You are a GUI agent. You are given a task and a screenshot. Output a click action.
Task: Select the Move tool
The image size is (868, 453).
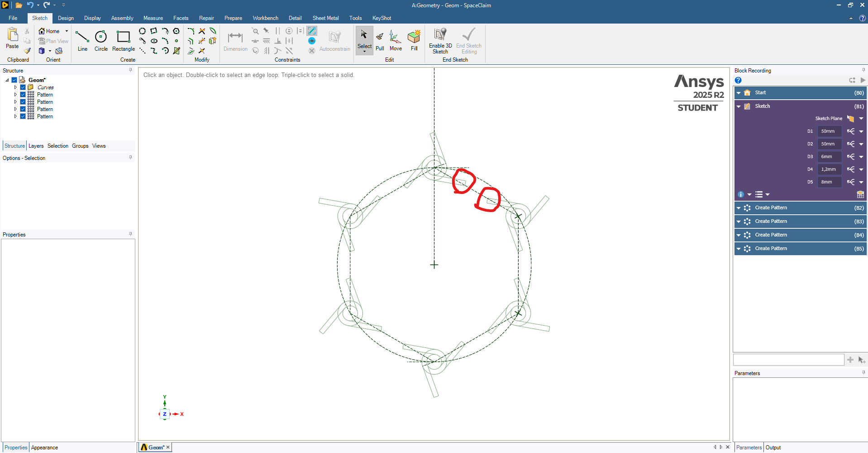tap(396, 41)
